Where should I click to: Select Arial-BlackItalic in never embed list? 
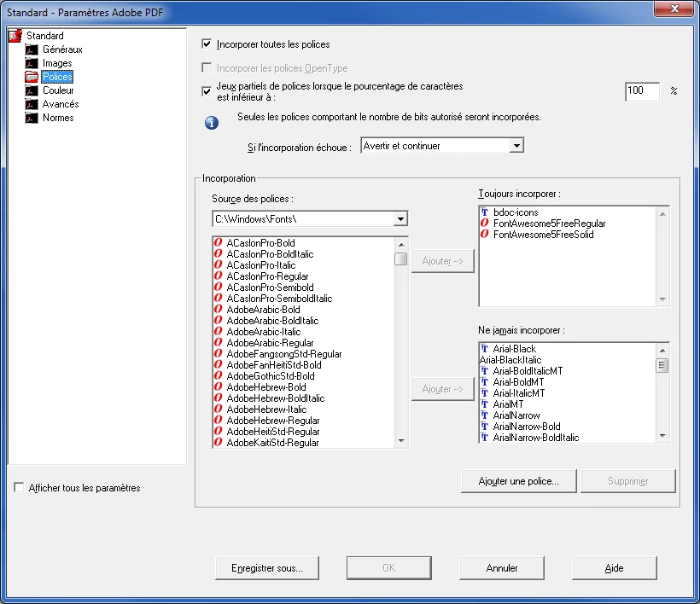pos(510,359)
